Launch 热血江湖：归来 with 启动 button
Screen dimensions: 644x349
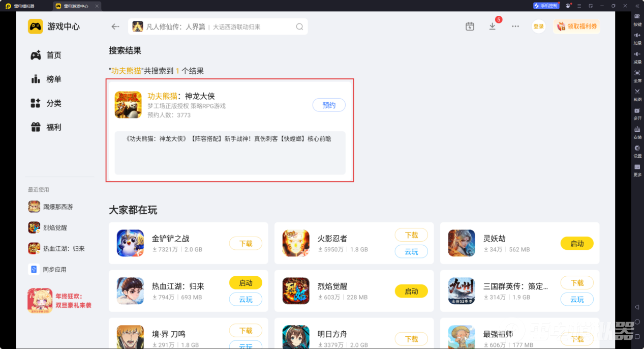click(x=246, y=283)
